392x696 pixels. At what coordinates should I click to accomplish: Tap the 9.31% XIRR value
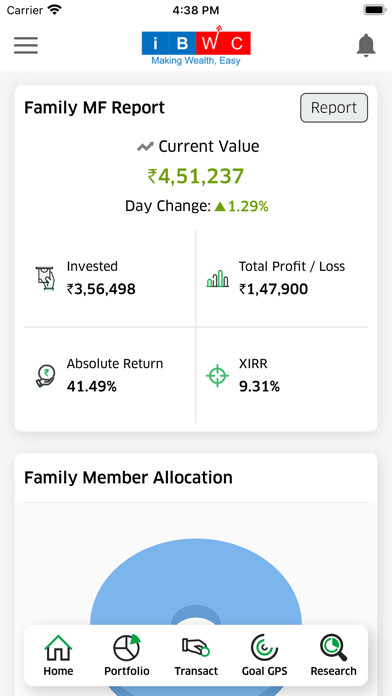(x=259, y=387)
